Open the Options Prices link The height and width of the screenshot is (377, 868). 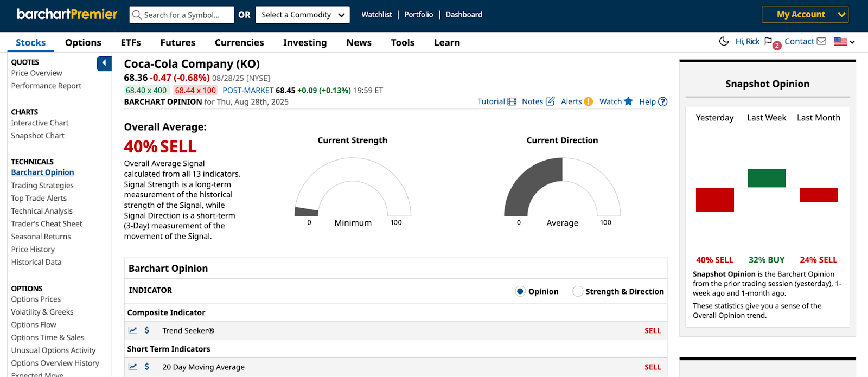(x=36, y=299)
